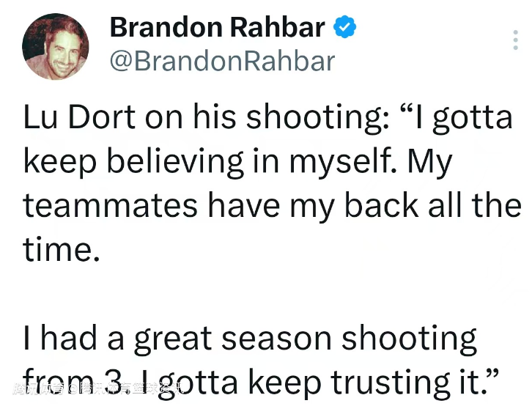Visit the @BrandonRahbar handle link

point(223,62)
